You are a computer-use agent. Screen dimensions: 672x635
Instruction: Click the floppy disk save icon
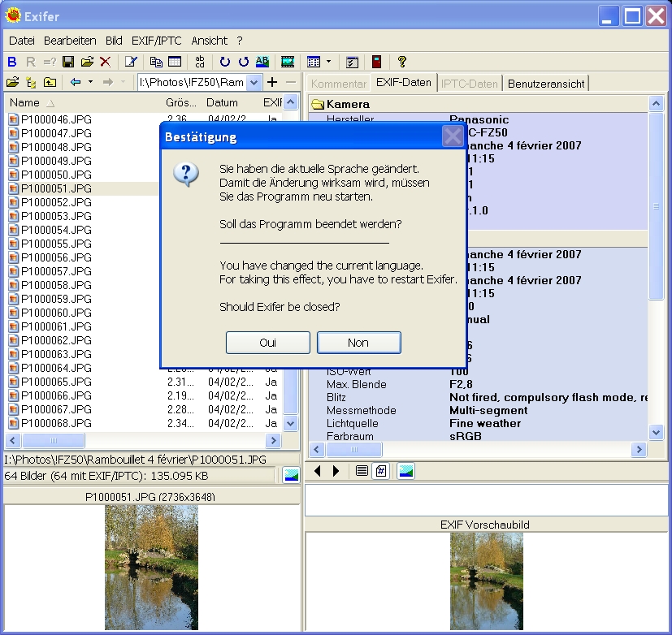[x=68, y=62]
